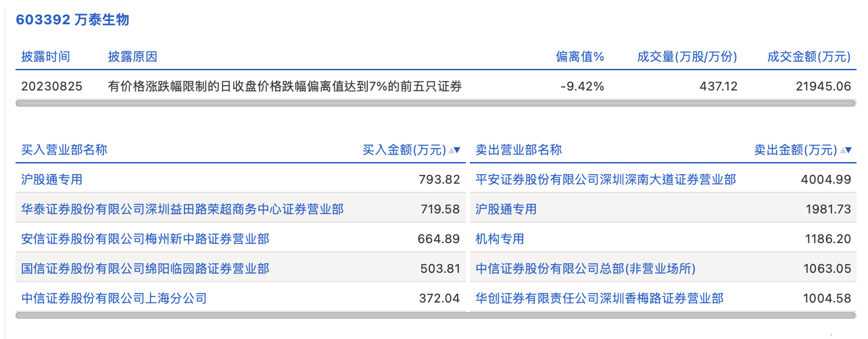Open 华泰证券 深圳益田路荣超商务中心 branch link

[183, 209]
